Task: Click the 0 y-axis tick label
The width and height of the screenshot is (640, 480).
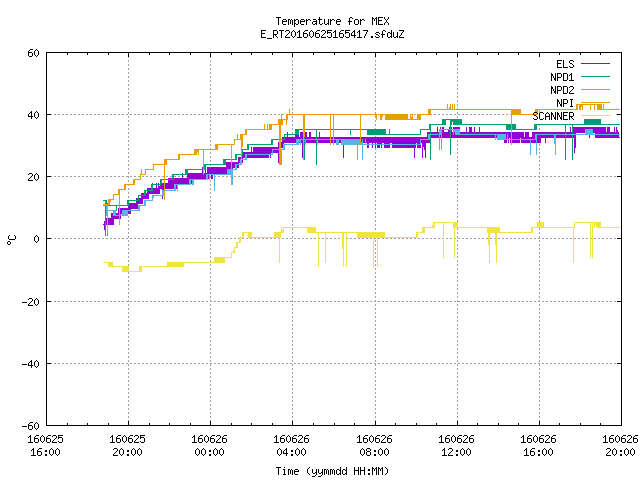Action: point(36,239)
